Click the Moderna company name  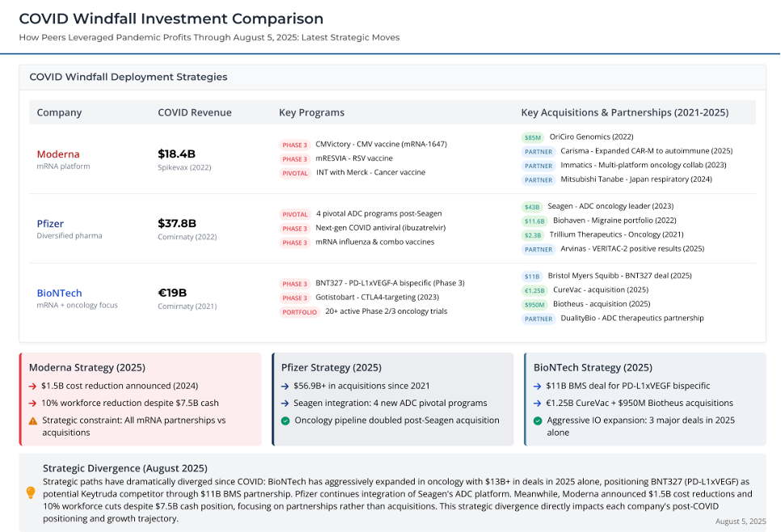[x=58, y=154]
